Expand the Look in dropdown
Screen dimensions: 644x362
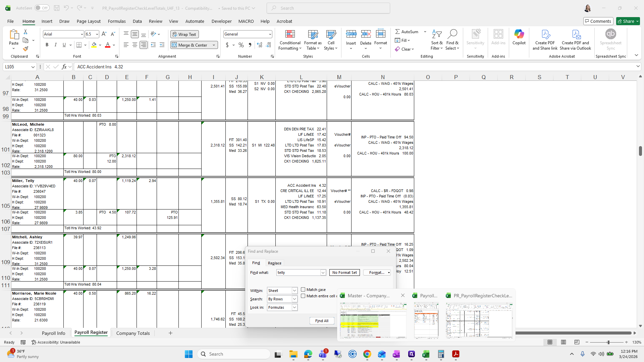click(294, 307)
